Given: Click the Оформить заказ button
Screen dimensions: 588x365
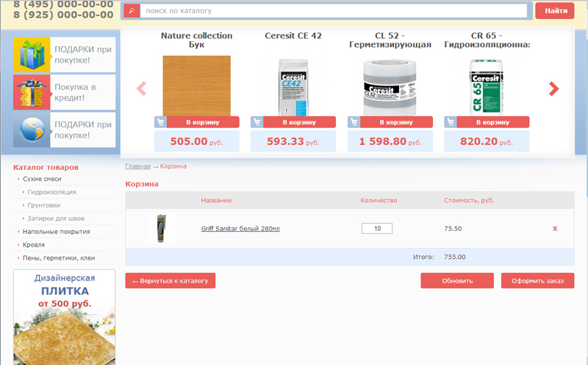Looking at the screenshot, I should [x=537, y=280].
